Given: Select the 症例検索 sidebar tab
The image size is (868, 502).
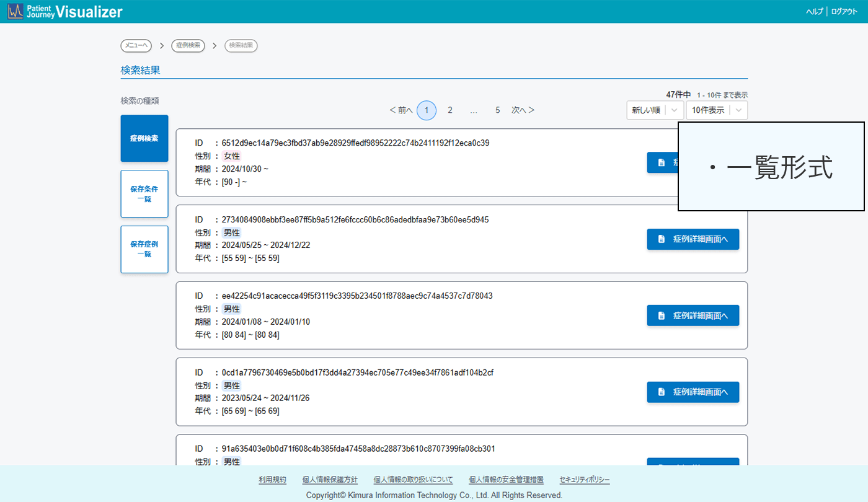Looking at the screenshot, I should click(144, 138).
